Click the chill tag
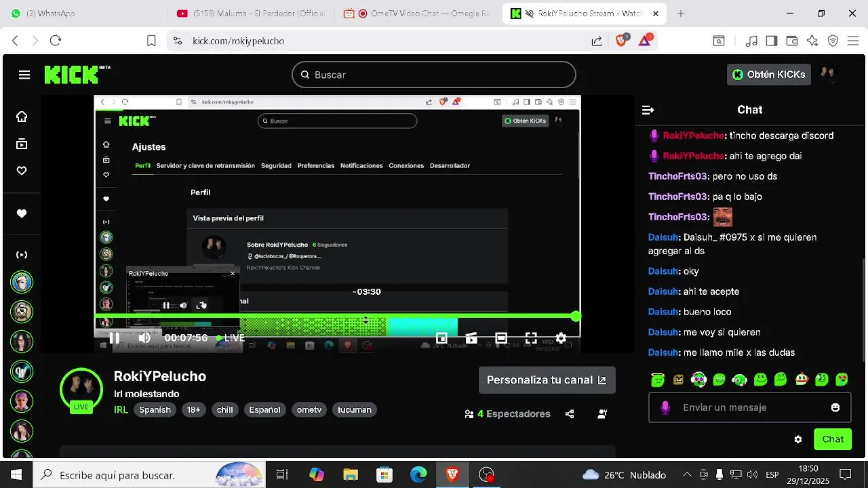The height and width of the screenshot is (488, 868). (224, 409)
